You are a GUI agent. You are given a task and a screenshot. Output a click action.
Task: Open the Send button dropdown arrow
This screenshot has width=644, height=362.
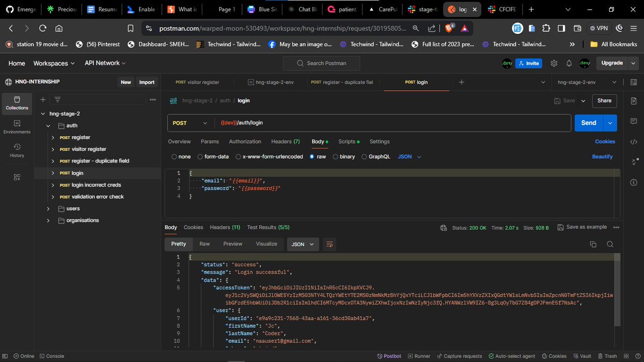click(x=610, y=123)
